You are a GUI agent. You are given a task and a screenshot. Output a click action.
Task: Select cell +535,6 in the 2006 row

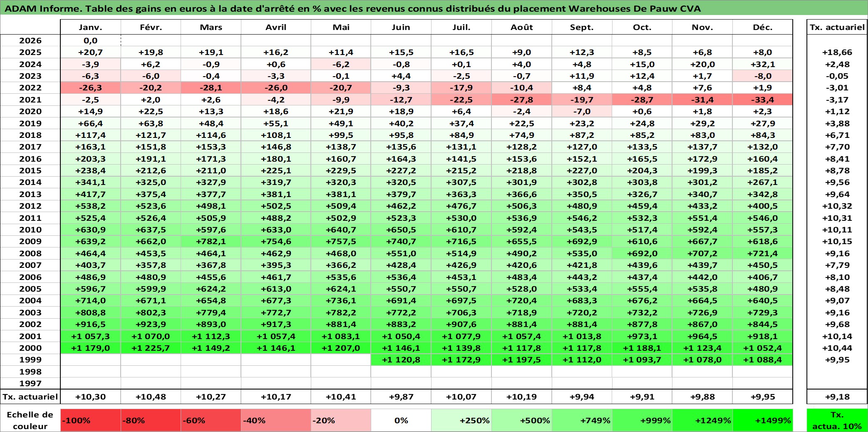click(x=341, y=277)
